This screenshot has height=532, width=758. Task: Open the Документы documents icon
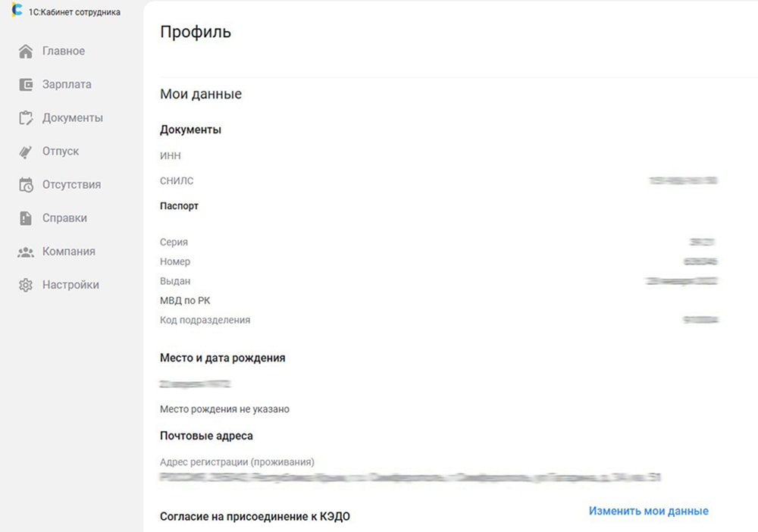25,117
